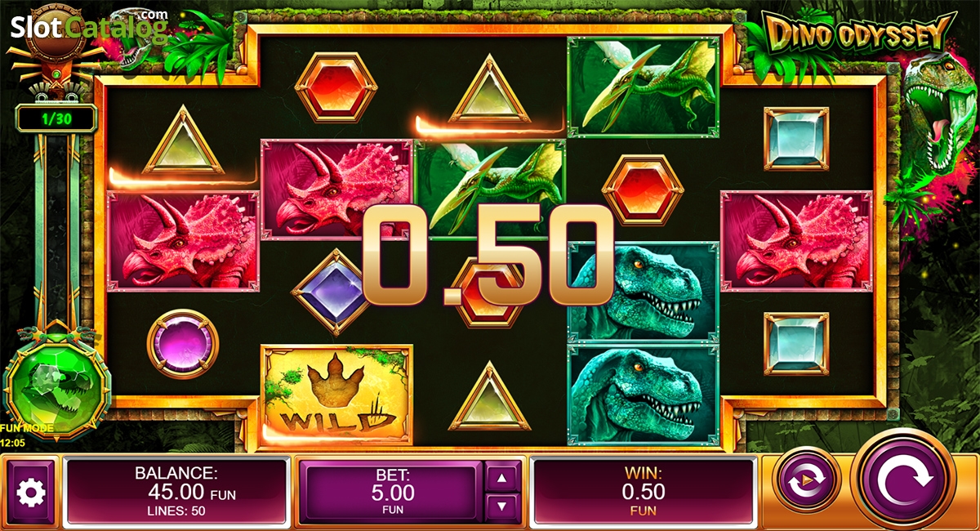Viewport: 980px width, 531px height.
Task: Decrease bet with the down arrow
Action: pyautogui.click(x=503, y=507)
